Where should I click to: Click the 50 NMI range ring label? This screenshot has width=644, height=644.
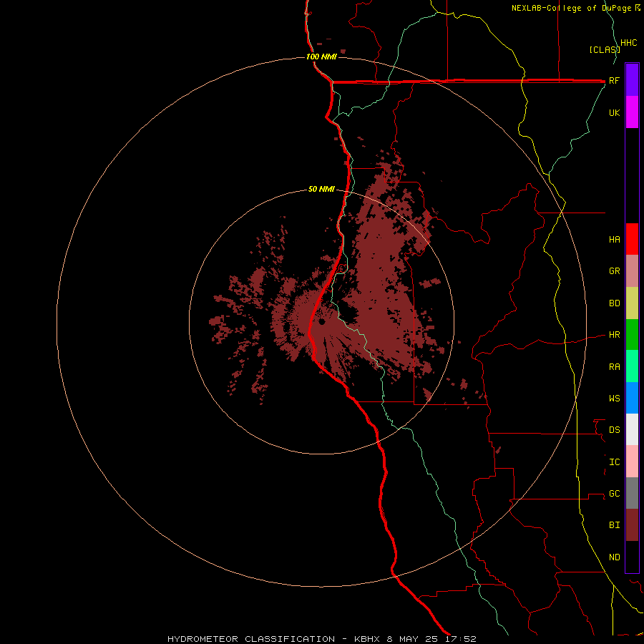(x=321, y=189)
